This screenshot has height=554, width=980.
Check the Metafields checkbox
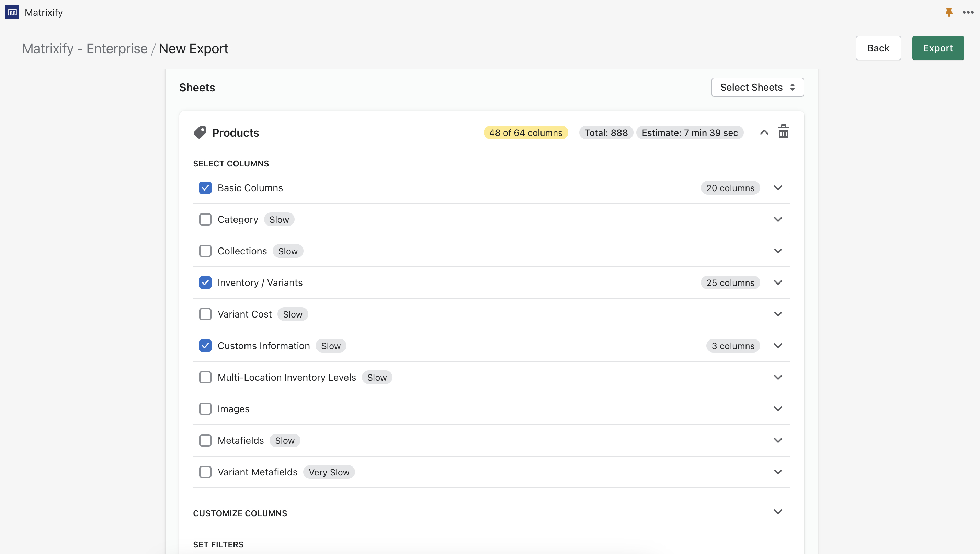tap(205, 441)
